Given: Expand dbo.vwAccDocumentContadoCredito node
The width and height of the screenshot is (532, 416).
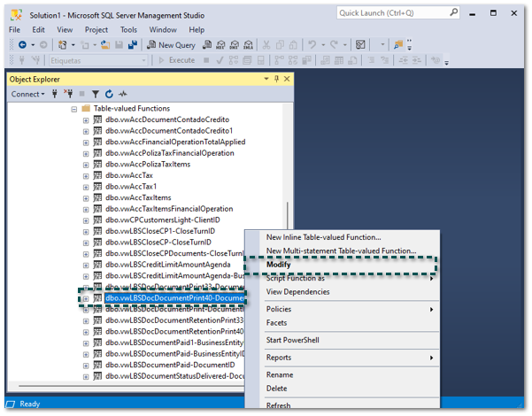Looking at the screenshot, I should pyautogui.click(x=86, y=120).
